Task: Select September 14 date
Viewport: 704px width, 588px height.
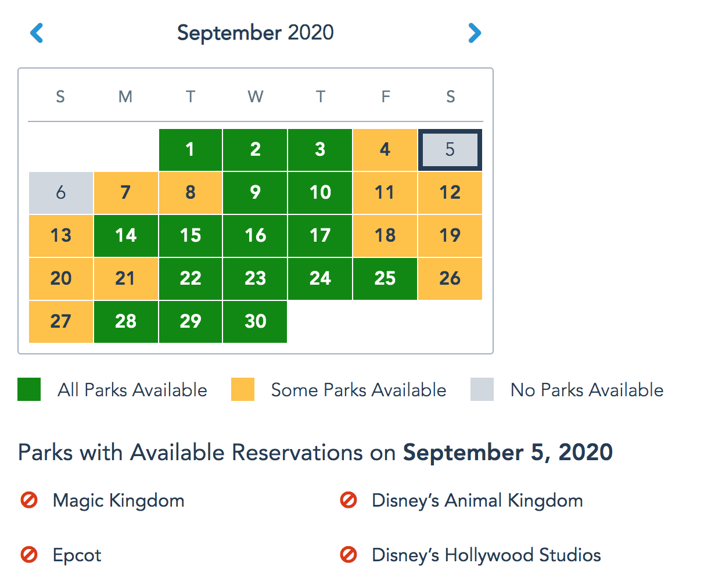Action: click(125, 235)
